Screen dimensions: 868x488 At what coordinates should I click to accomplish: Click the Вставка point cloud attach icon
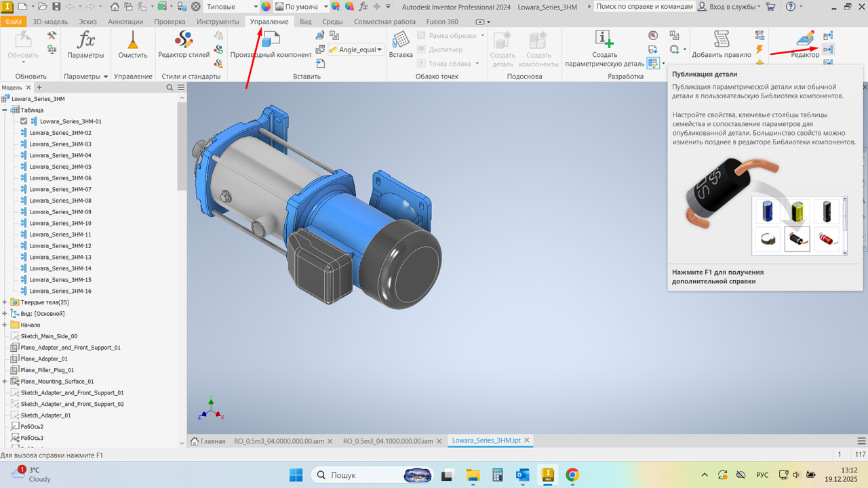tap(401, 44)
